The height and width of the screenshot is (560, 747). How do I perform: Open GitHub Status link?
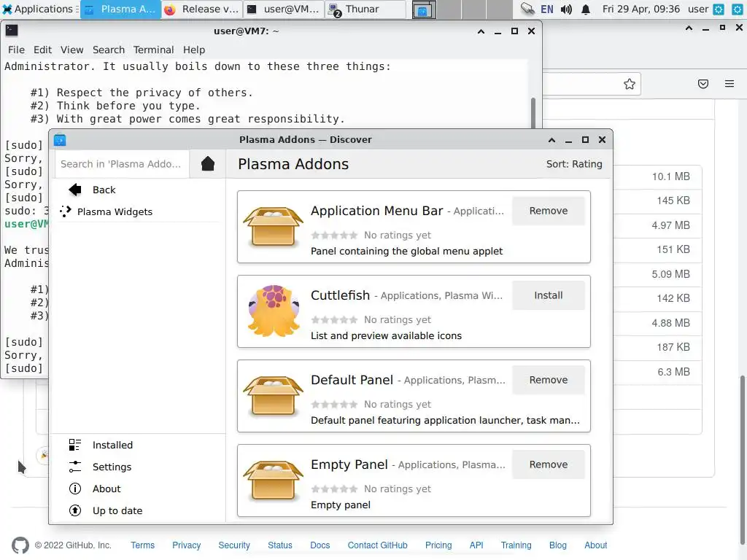279,545
